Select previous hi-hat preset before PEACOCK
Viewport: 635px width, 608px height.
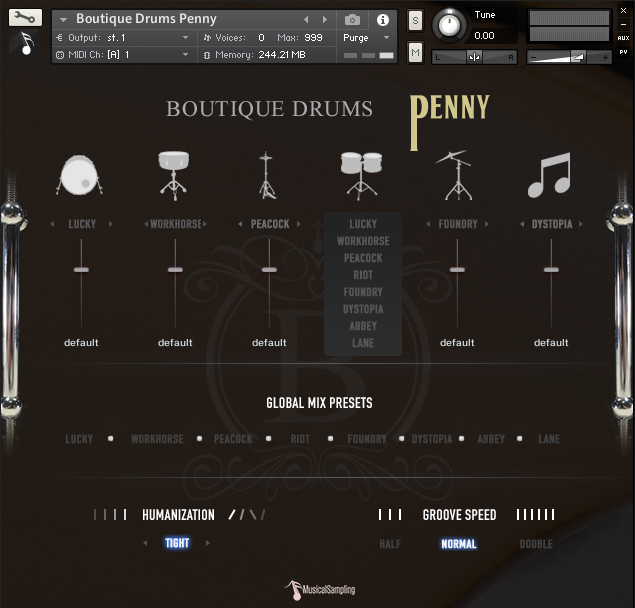coord(240,224)
